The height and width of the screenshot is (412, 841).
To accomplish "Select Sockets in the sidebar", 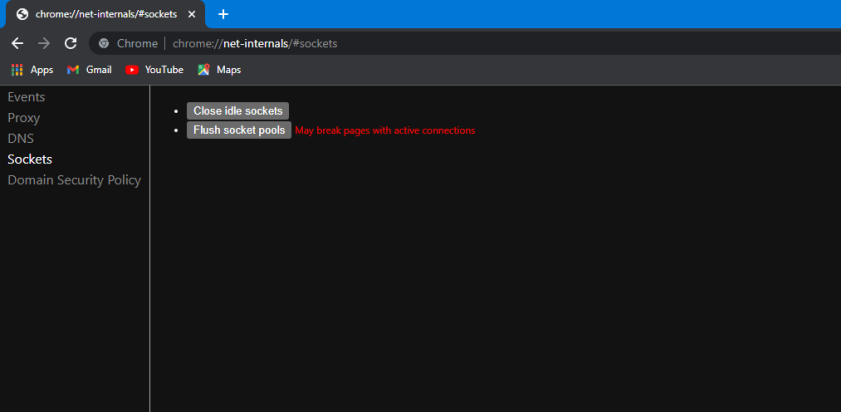I will click(x=30, y=159).
